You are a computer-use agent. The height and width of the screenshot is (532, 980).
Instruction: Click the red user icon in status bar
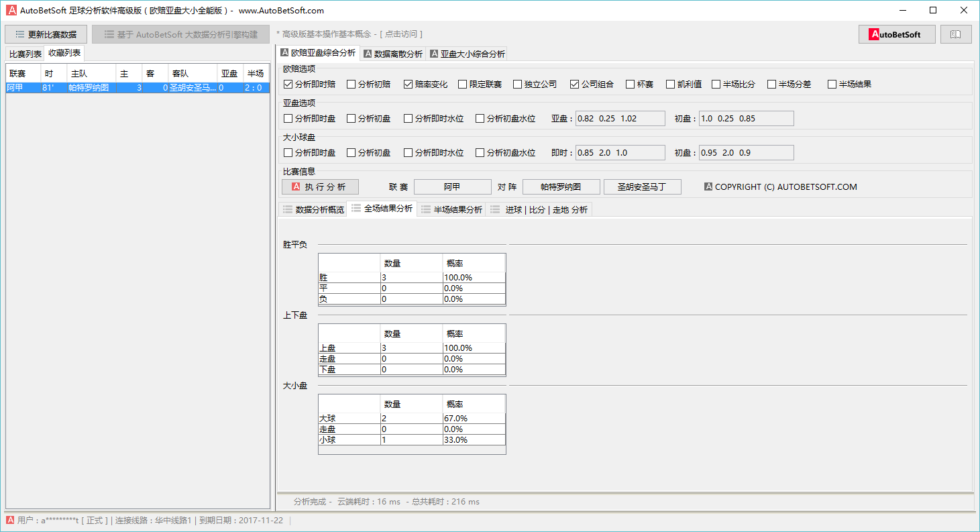tap(10, 520)
